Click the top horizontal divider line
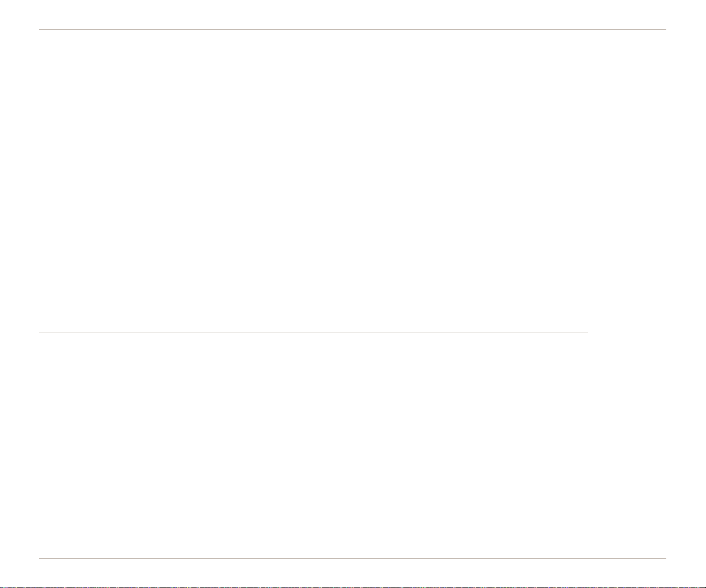Screen dimensions: 706x588 353,29
